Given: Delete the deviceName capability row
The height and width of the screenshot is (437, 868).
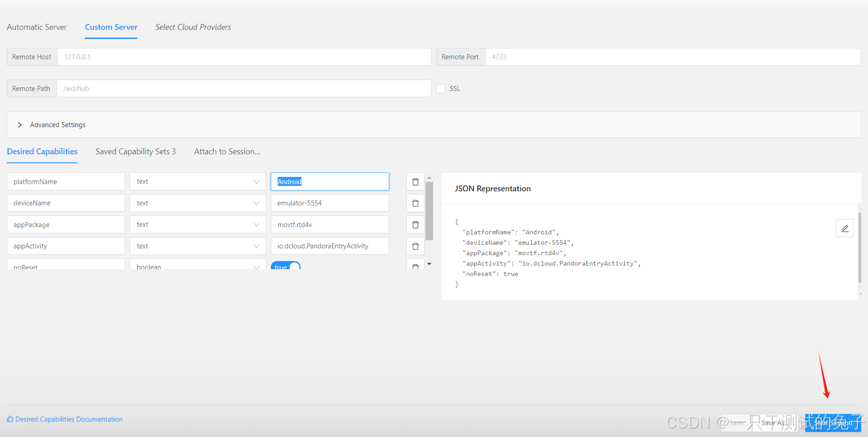Looking at the screenshot, I should 415,203.
